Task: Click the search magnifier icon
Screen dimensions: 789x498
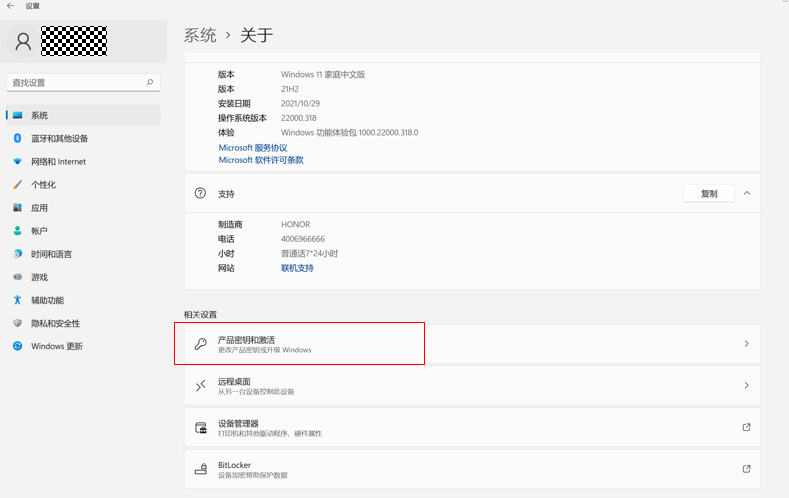Action: click(x=150, y=82)
